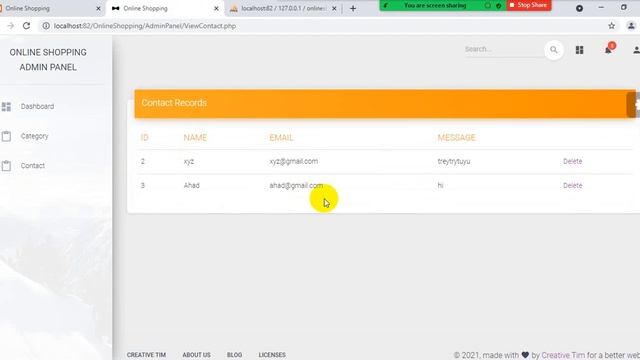Click the Contact Records card header

(385, 104)
